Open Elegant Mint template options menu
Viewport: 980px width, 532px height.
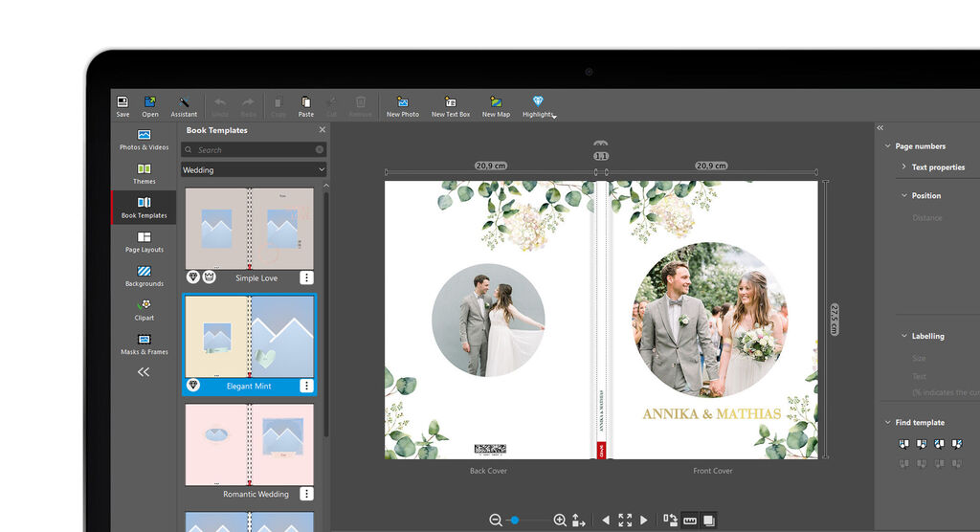click(306, 386)
